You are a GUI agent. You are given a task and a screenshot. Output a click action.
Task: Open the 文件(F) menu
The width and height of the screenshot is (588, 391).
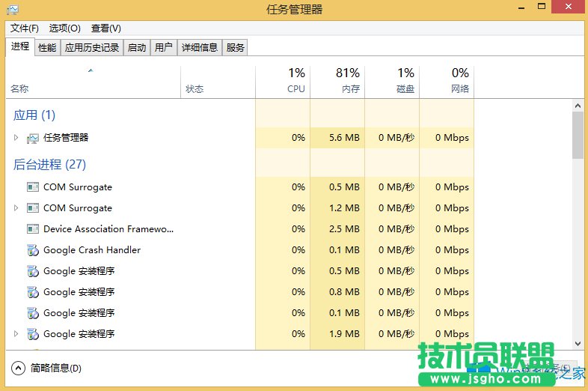point(25,28)
